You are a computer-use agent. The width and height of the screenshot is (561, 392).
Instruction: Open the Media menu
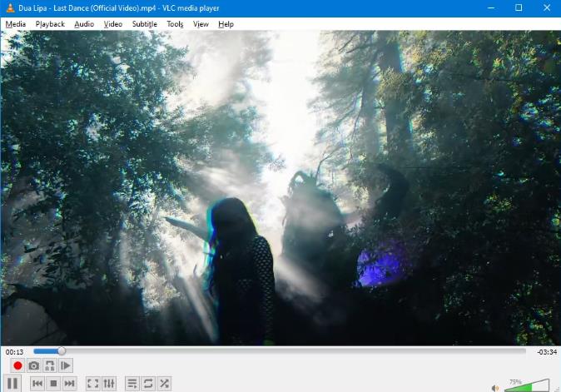(x=15, y=24)
